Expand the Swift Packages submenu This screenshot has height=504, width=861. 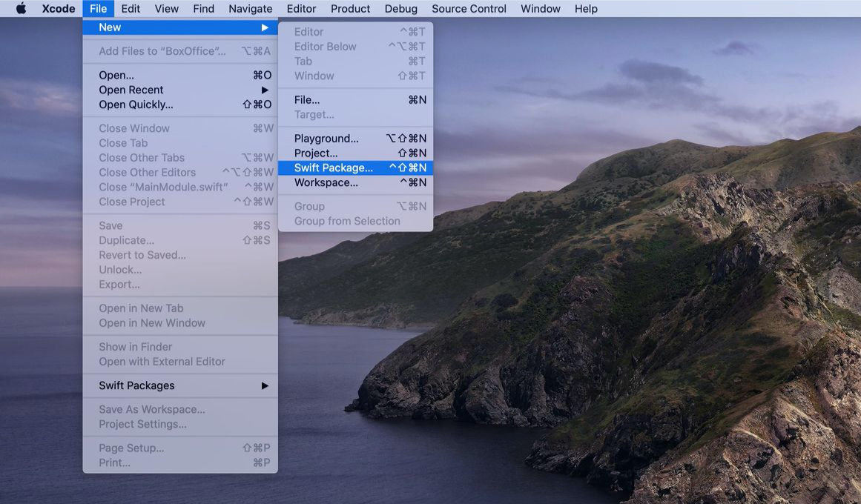point(180,385)
